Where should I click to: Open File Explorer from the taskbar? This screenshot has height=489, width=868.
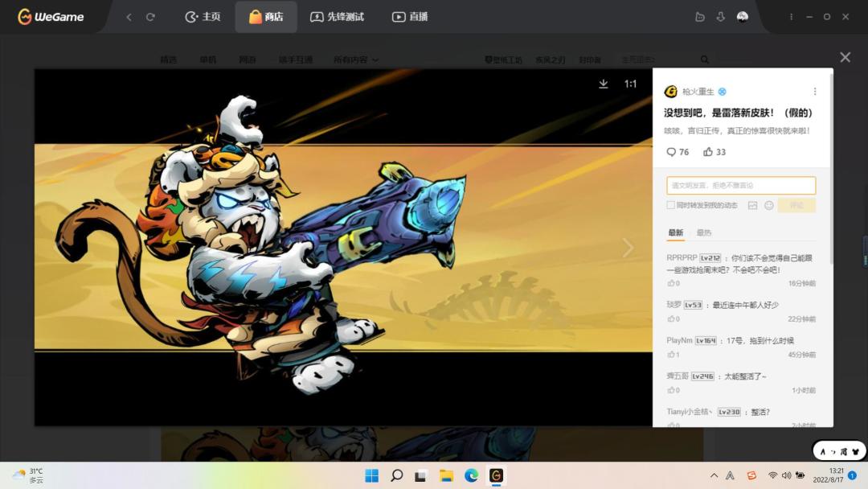[446, 475]
